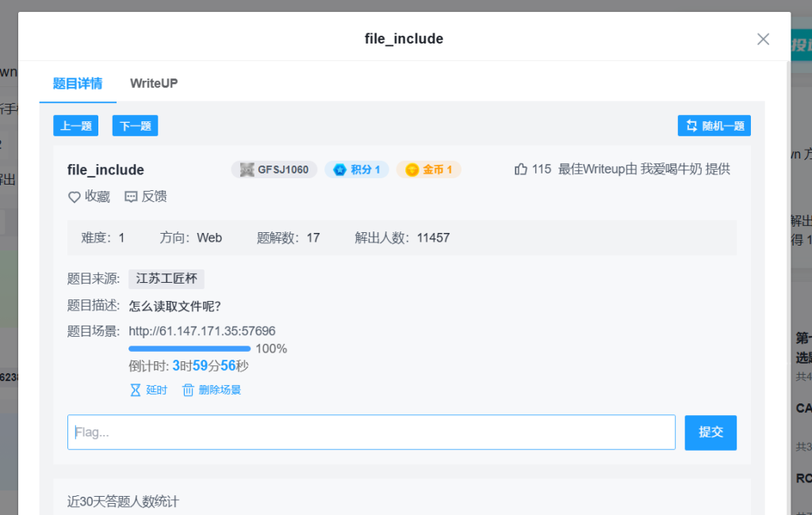Image resolution: width=812 pixels, height=515 pixels.
Task: Select the 题目详情 tab
Action: (78, 83)
